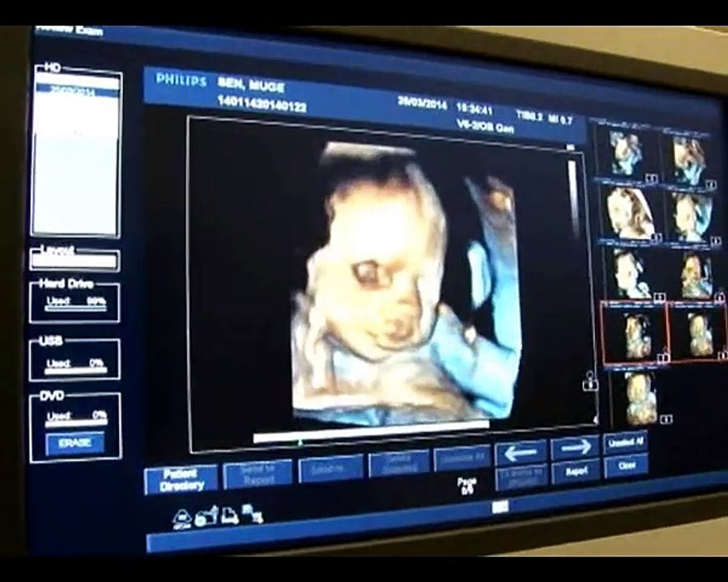Image resolution: width=728 pixels, height=582 pixels.
Task: Open third row right thumbnail
Action: click(696, 276)
